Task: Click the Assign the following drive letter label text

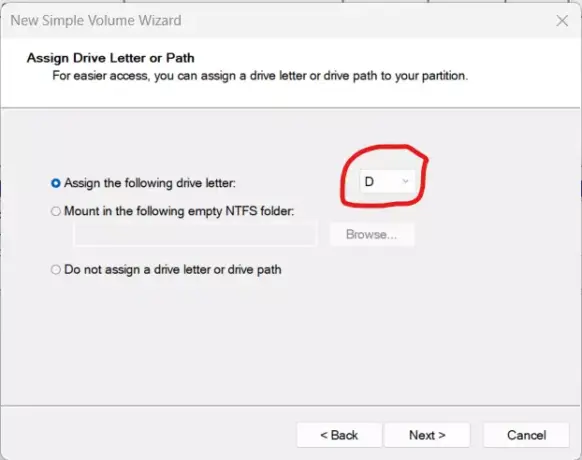Action: pos(150,183)
